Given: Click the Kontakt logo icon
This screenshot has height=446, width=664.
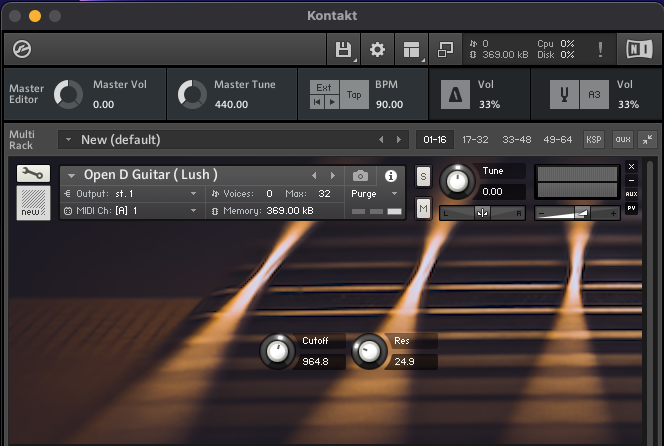Looking at the screenshot, I should pos(22,49).
